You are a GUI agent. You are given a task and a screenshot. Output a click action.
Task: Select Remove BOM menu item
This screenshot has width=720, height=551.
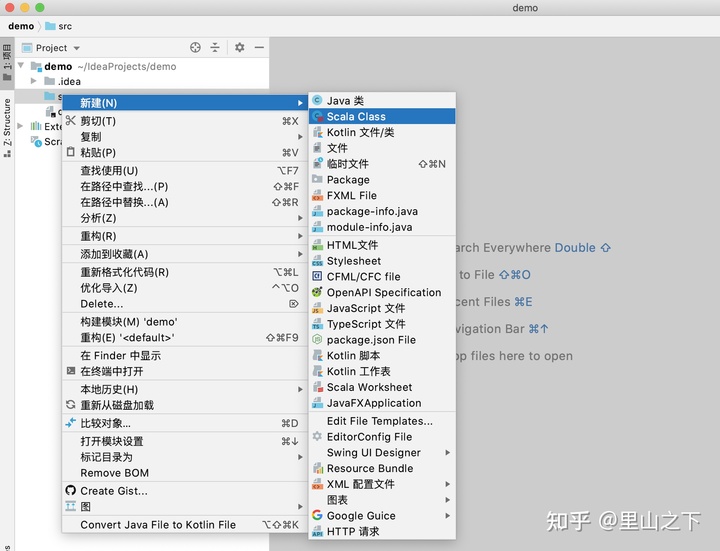click(184, 472)
